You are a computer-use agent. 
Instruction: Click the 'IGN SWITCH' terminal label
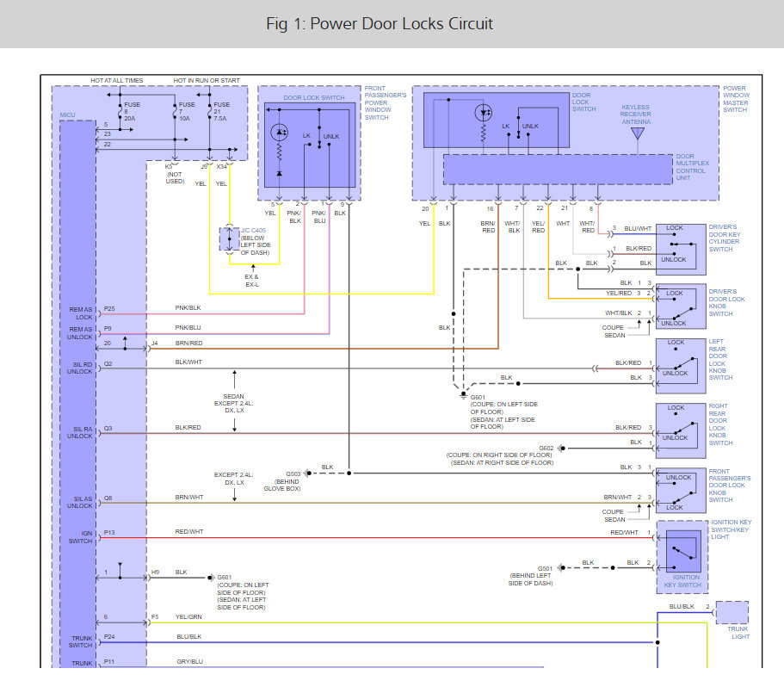coord(81,537)
